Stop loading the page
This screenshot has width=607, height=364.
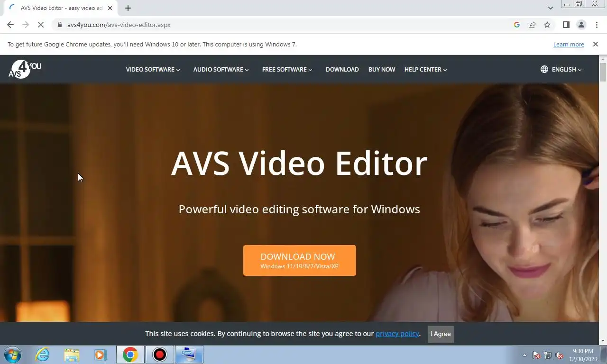pos(41,25)
